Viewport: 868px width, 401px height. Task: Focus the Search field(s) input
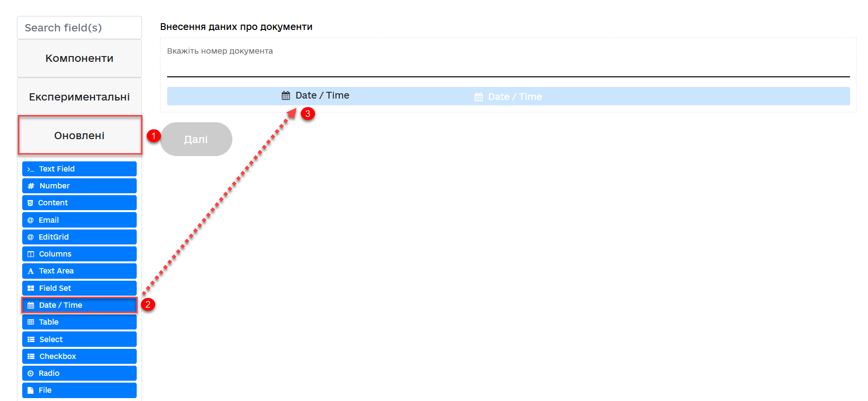[79, 28]
